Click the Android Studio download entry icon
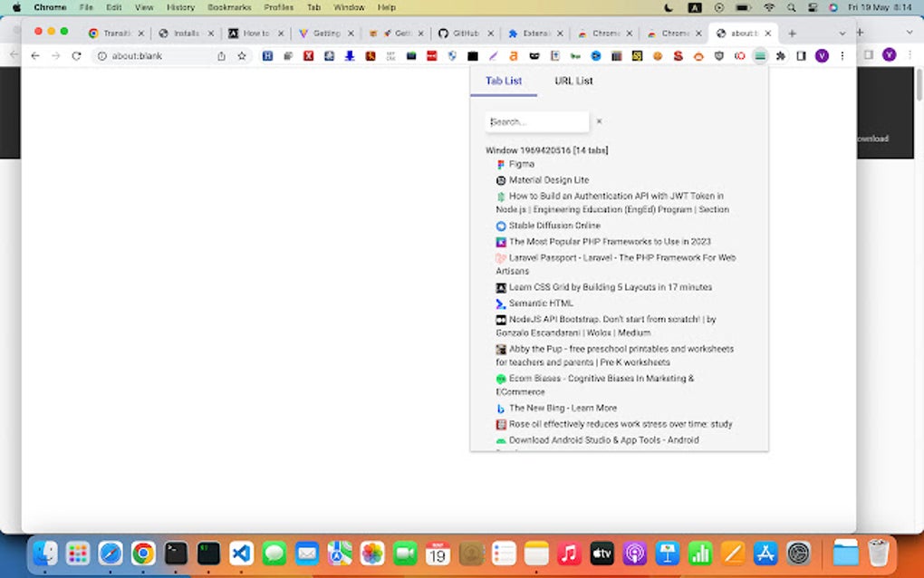Screen dimensions: 924x578 coord(501,439)
